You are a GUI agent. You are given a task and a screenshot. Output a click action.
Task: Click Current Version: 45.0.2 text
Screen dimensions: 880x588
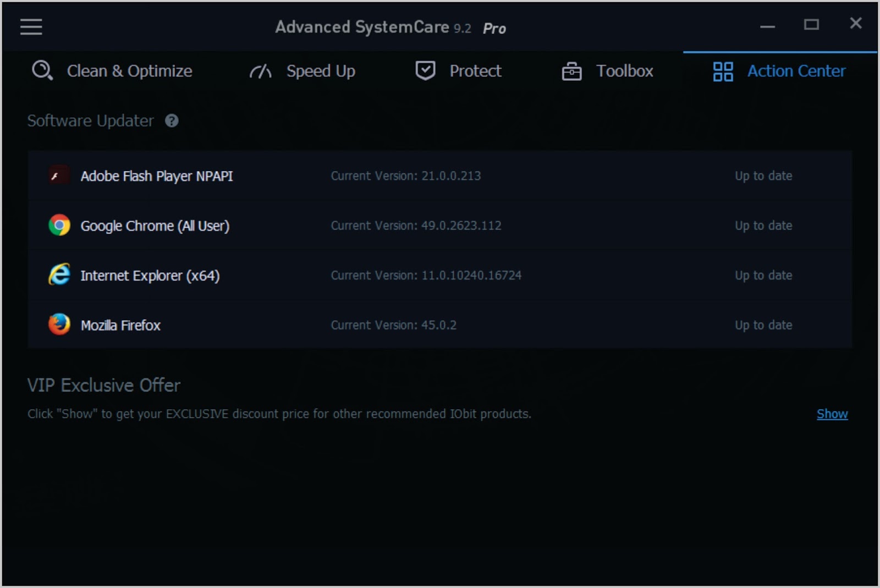pyautogui.click(x=394, y=325)
